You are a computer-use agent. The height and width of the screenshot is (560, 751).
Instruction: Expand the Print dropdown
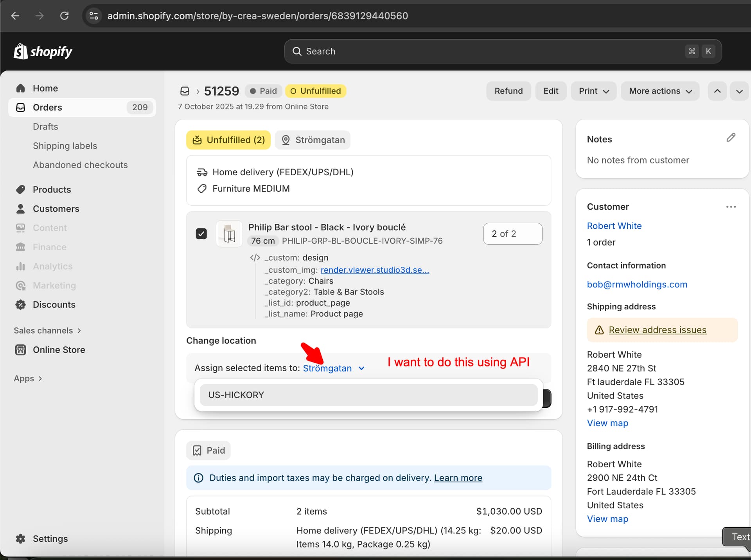(x=593, y=91)
